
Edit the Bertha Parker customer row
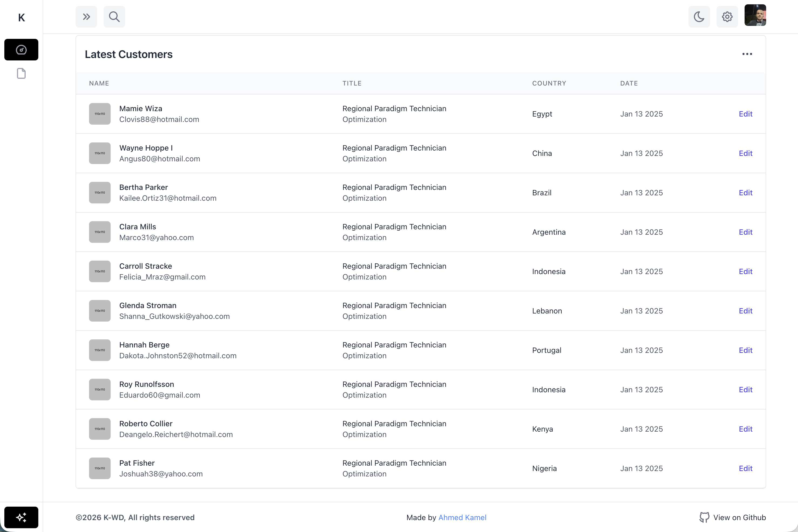[745, 193]
